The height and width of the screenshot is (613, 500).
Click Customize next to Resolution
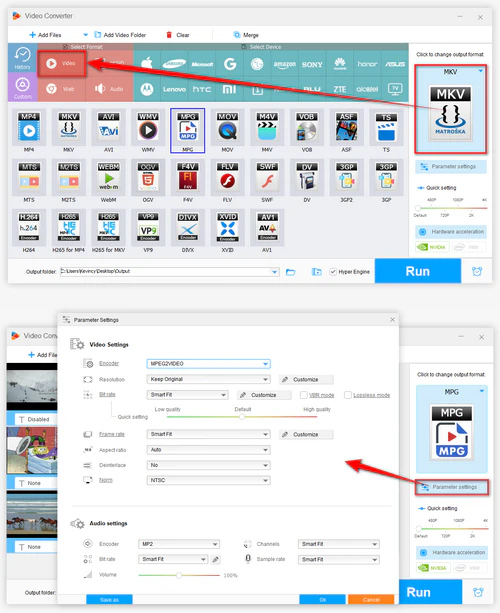coord(306,379)
